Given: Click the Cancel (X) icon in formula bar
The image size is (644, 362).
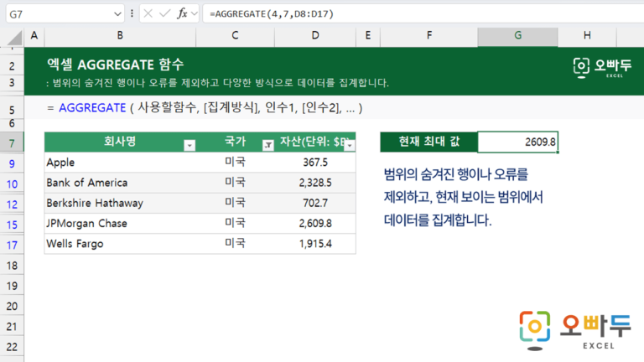Looking at the screenshot, I should 148,14.
